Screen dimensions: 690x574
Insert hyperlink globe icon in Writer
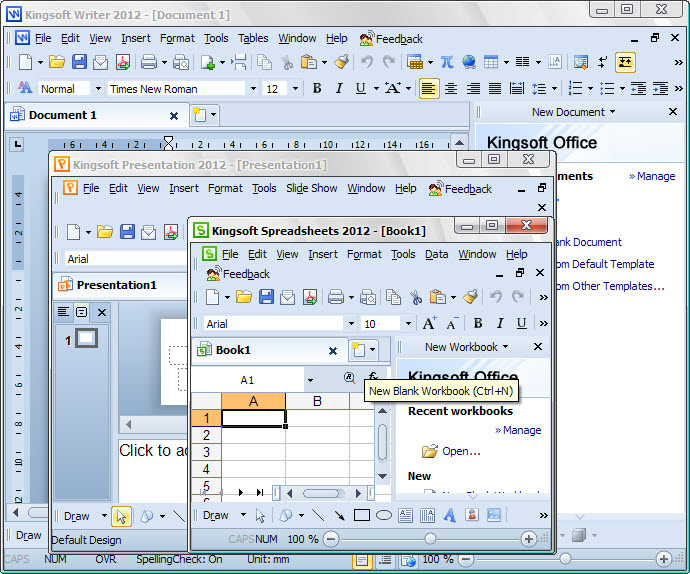coord(469,62)
